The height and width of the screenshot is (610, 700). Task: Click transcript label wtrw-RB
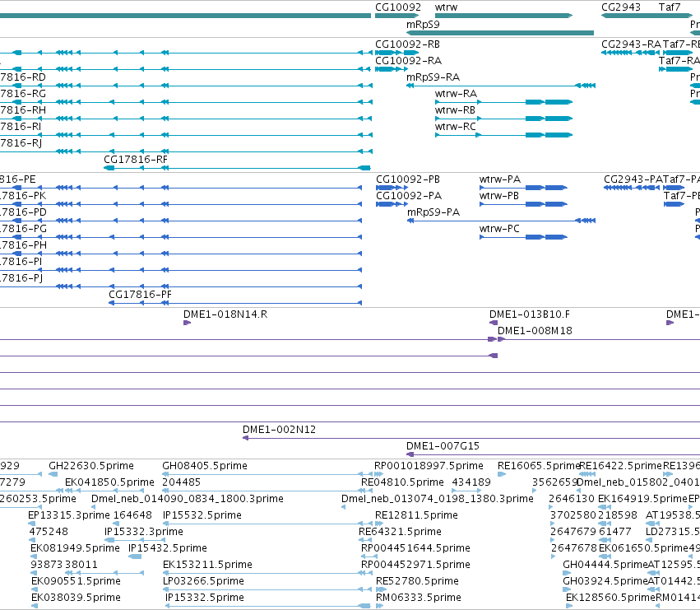tap(456, 110)
